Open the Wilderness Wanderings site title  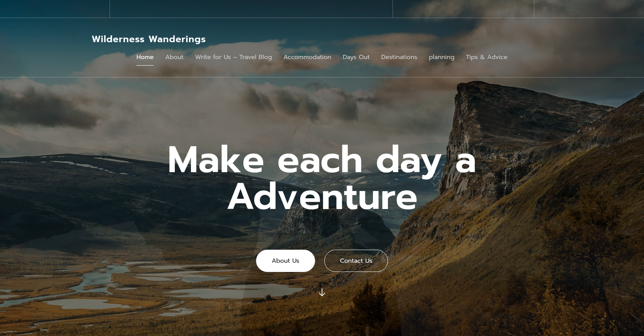[149, 39]
